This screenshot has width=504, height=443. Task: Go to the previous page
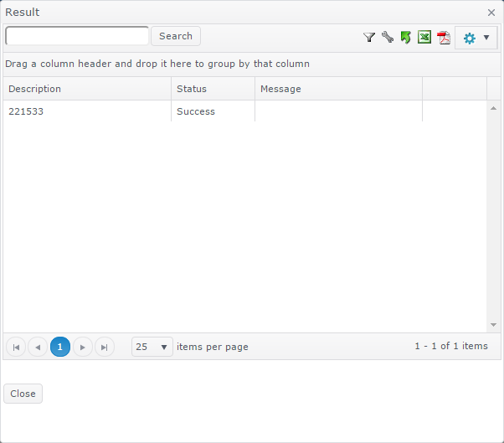coord(38,347)
